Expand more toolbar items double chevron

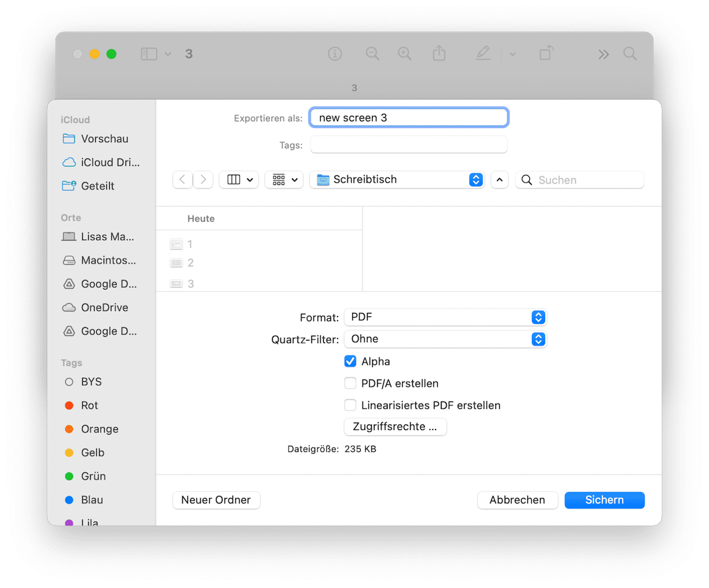[x=603, y=54]
